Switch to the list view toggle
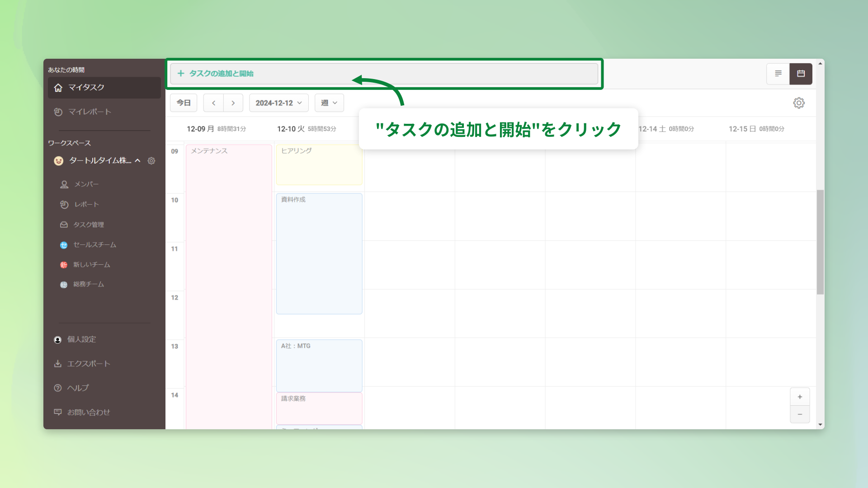Viewport: 868px width, 488px height. [778, 74]
